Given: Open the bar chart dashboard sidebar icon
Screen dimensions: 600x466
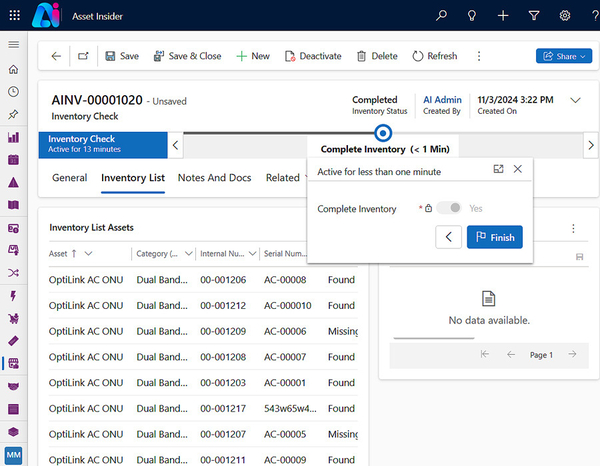Looking at the screenshot, I should (13, 137).
